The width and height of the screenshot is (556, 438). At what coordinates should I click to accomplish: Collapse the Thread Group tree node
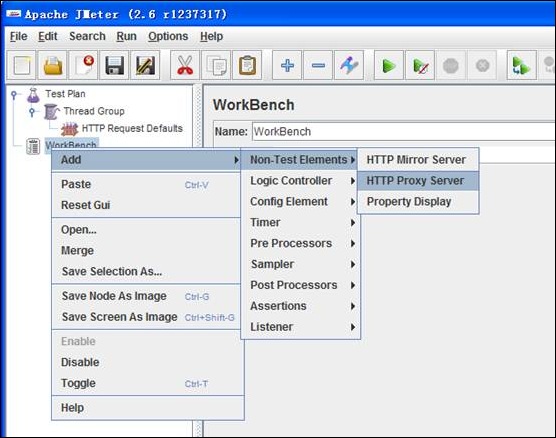(32, 112)
